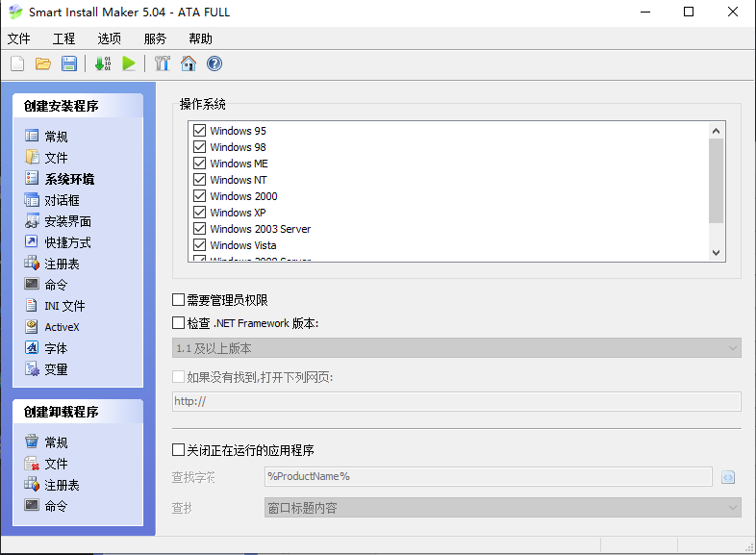The height and width of the screenshot is (555, 756).
Task: Toggle the Windows XP checkbox
Action: 199,213
